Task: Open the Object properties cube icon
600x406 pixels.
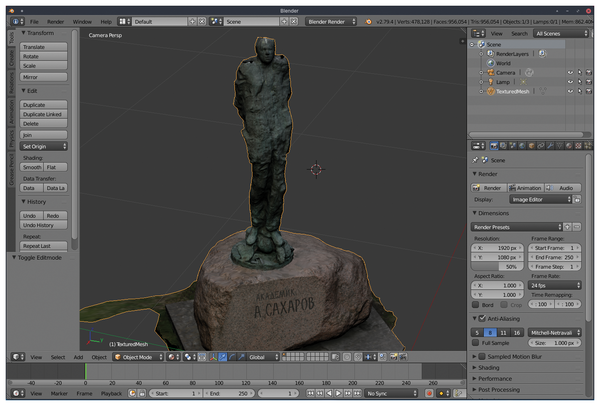Action: (532, 146)
